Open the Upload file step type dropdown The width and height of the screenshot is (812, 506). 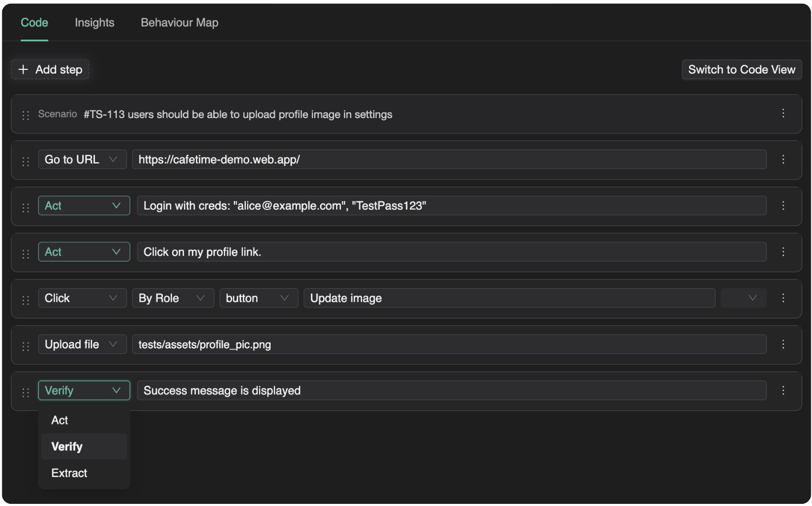[x=82, y=344]
